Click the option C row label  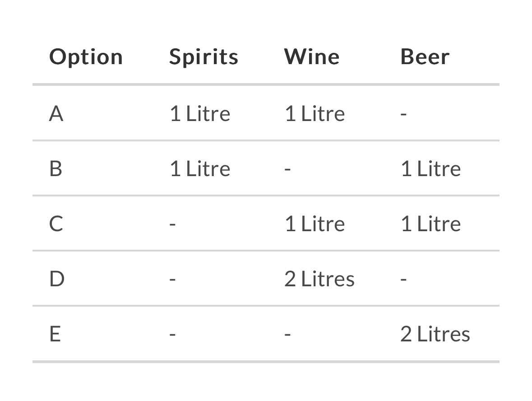[56, 224]
